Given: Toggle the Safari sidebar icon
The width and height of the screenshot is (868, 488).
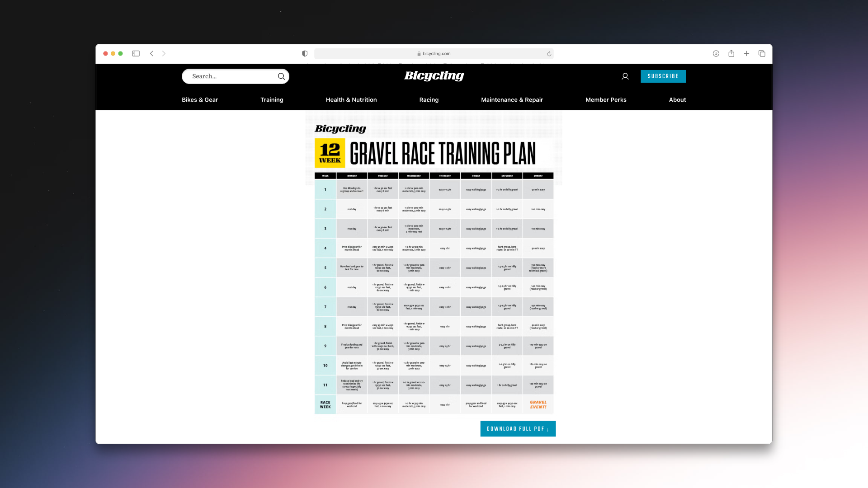Looking at the screenshot, I should click(136, 53).
